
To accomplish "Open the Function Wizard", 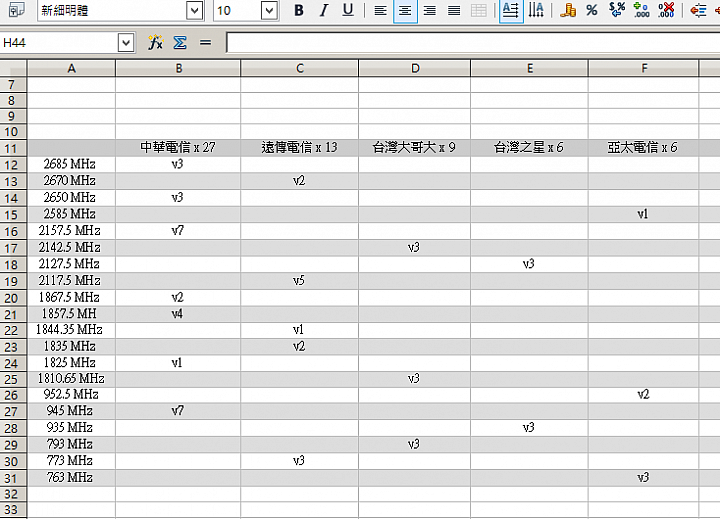I will pos(155,43).
